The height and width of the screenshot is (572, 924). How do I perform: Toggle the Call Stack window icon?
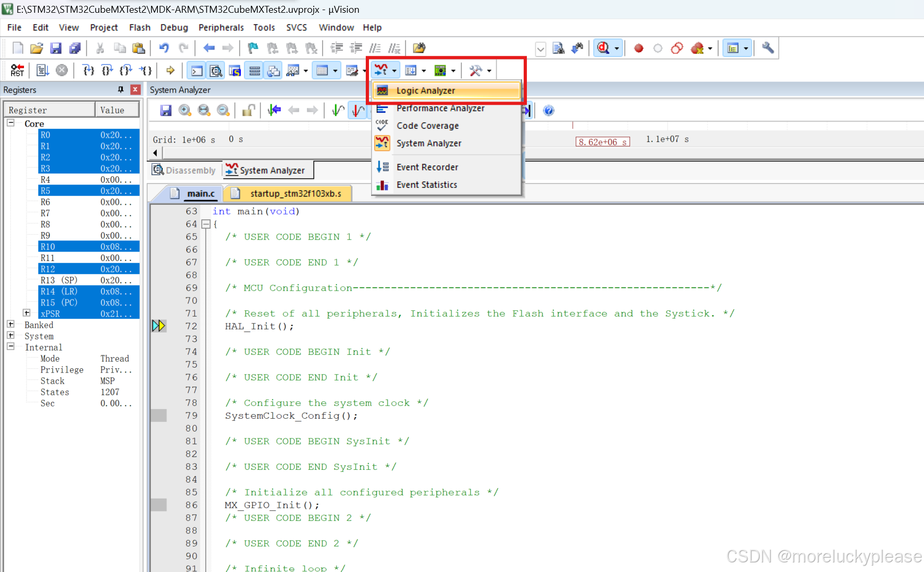273,70
